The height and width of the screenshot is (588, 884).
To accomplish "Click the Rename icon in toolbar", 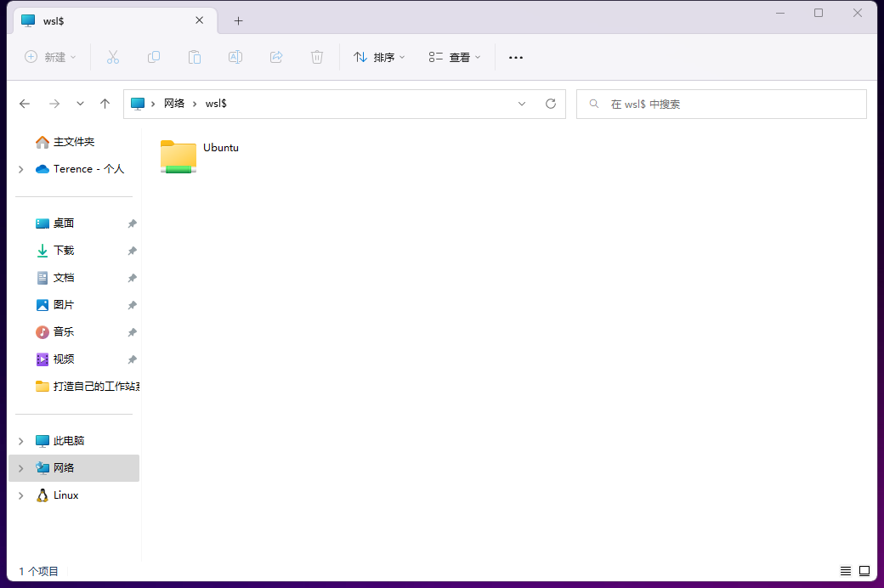I will tap(235, 57).
